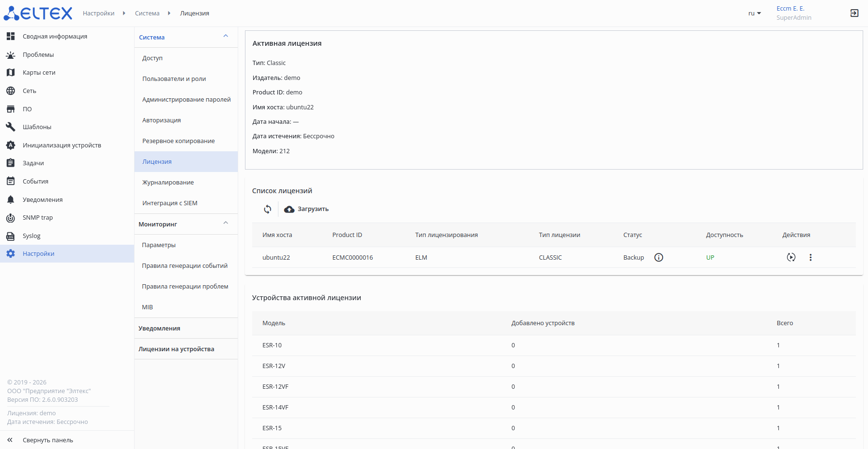The height and width of the screenshot is (449, 868).
Task: Click the Система breadcrumb link
Action: pyautogui.click(x=147, y=13)
